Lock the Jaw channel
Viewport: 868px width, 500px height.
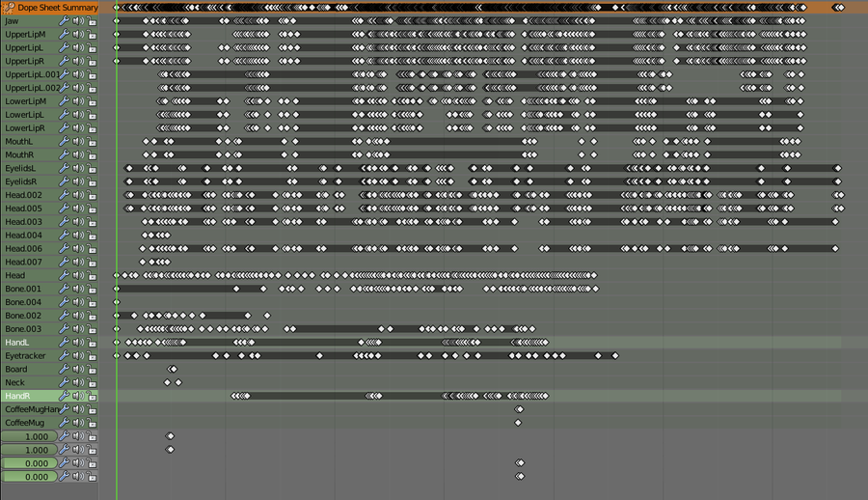(92, 21)
